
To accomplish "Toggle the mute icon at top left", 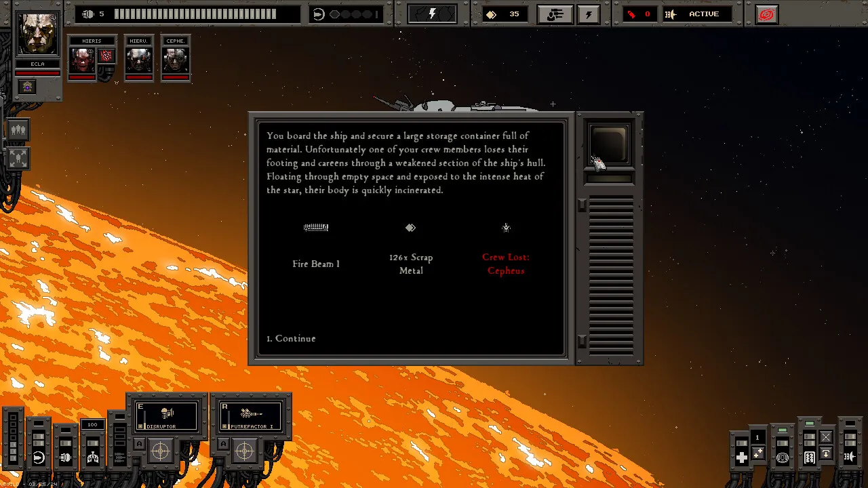I will (88, 14).
